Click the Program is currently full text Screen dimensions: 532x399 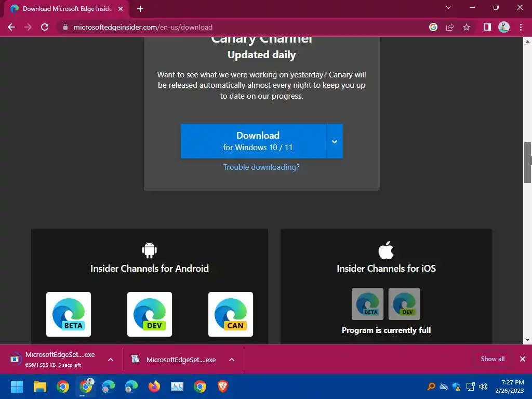coord(386,330)
